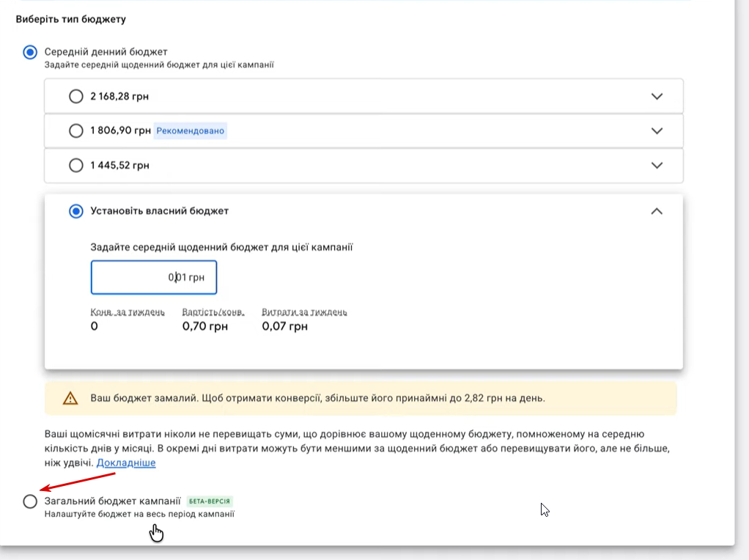Select the 1 445,52 грн budget radio button
The height and width of the screenshot is (560, 749).
click(76, 166)
